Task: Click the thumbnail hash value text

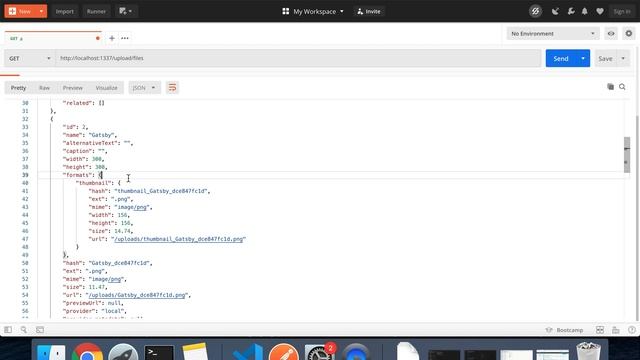Action: click(x=161, y=191)
